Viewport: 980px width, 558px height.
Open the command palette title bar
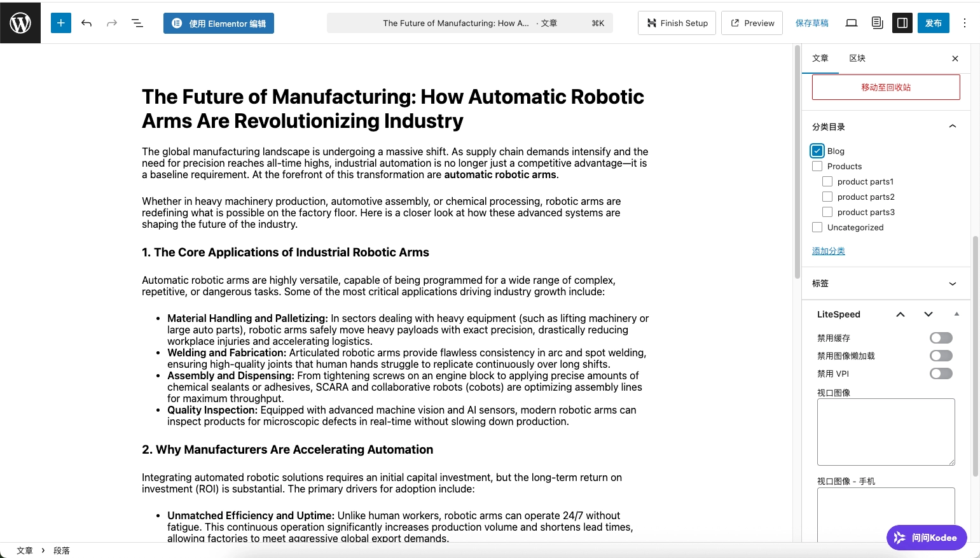tap(470, 23)
